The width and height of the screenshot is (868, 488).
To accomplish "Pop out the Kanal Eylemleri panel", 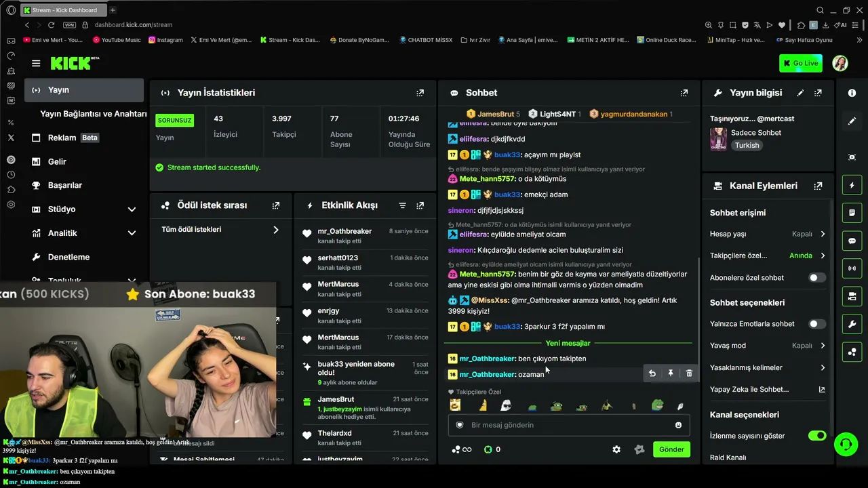I will point(818,186).
